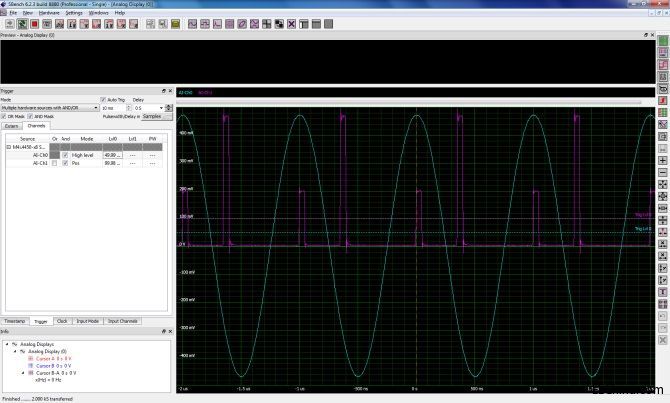670x403 pixels.
Task: Click the top green icon in the right sidebar
Action: point(663,41)
